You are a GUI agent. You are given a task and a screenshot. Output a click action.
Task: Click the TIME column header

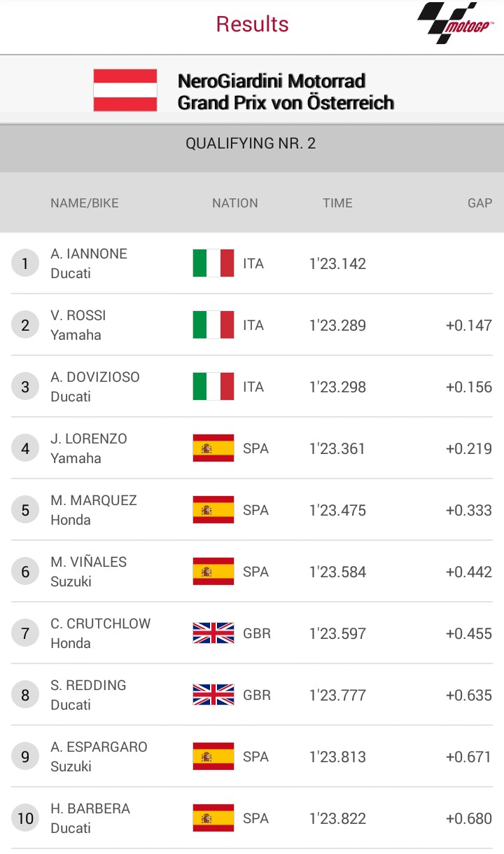tap(337, 203)
